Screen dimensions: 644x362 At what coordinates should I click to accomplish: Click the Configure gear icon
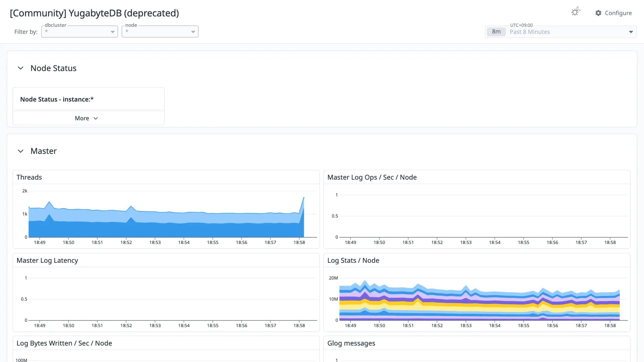(598, 13)
